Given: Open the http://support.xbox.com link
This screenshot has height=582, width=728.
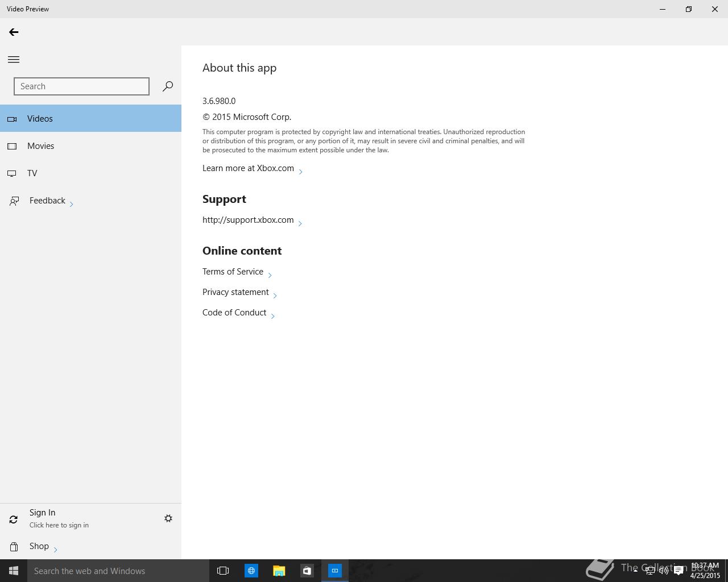Looking at the screenshot, I should click(253, 220).
